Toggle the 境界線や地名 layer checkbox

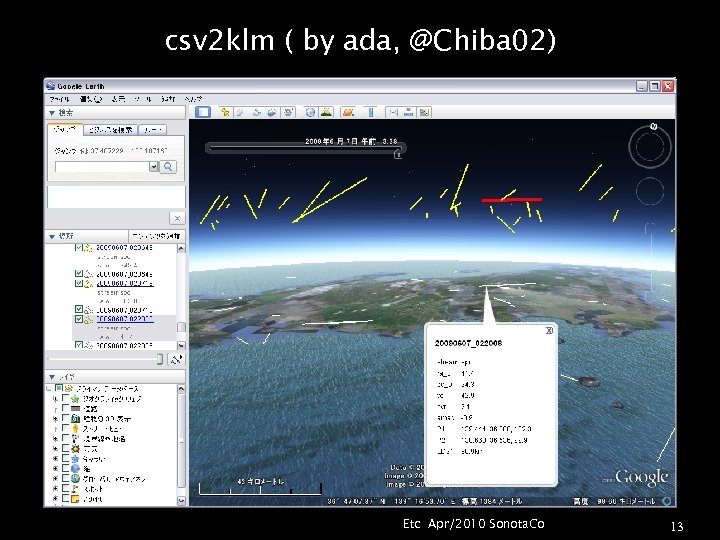(x=66, y=439)
